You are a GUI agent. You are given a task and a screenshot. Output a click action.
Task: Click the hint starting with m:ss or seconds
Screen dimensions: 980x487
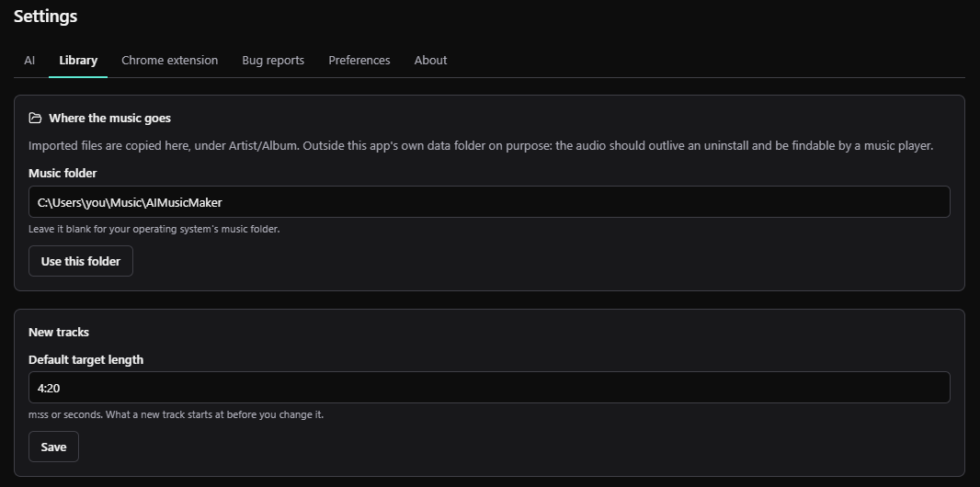point(177,414)
